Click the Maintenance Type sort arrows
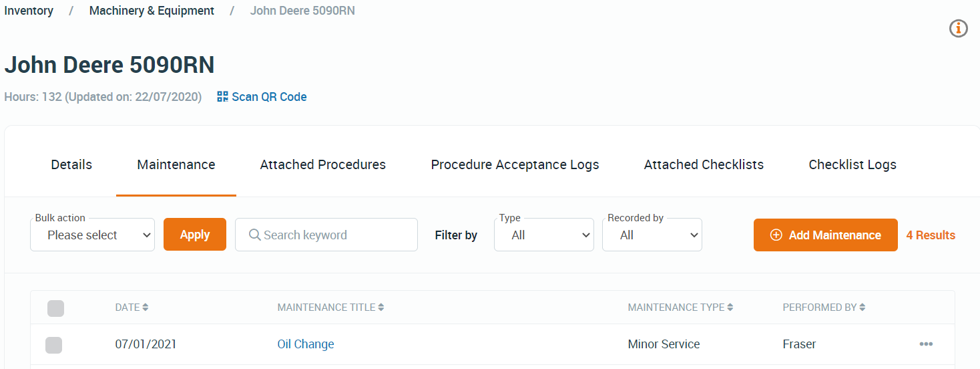The image size is (980, 369). [x=730, y=307]
